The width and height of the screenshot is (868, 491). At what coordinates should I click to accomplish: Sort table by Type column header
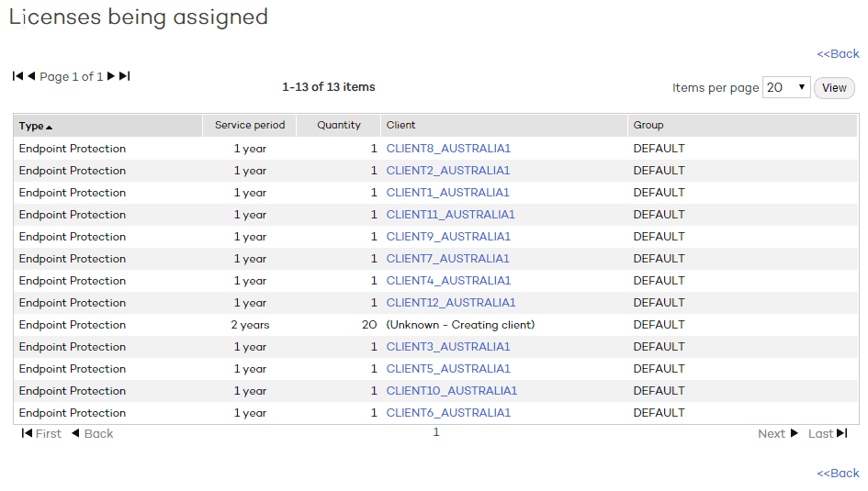[36, 126]
